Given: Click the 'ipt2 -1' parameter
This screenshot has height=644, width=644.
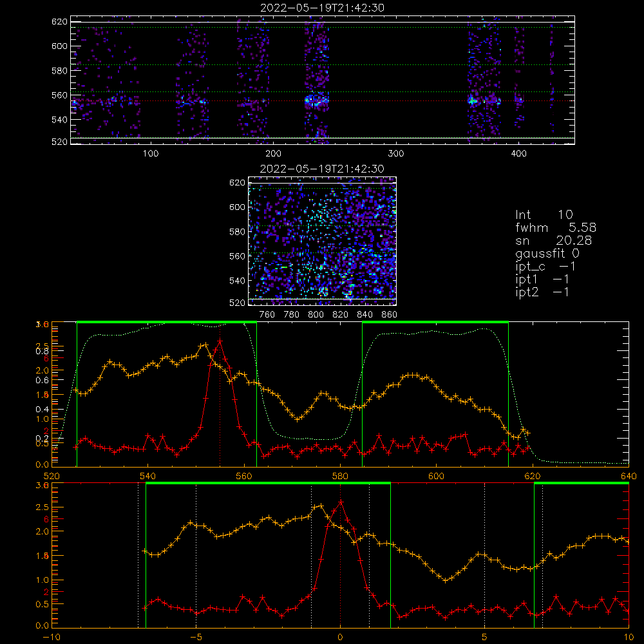Looking at the screenshot, I should [542, 292].
